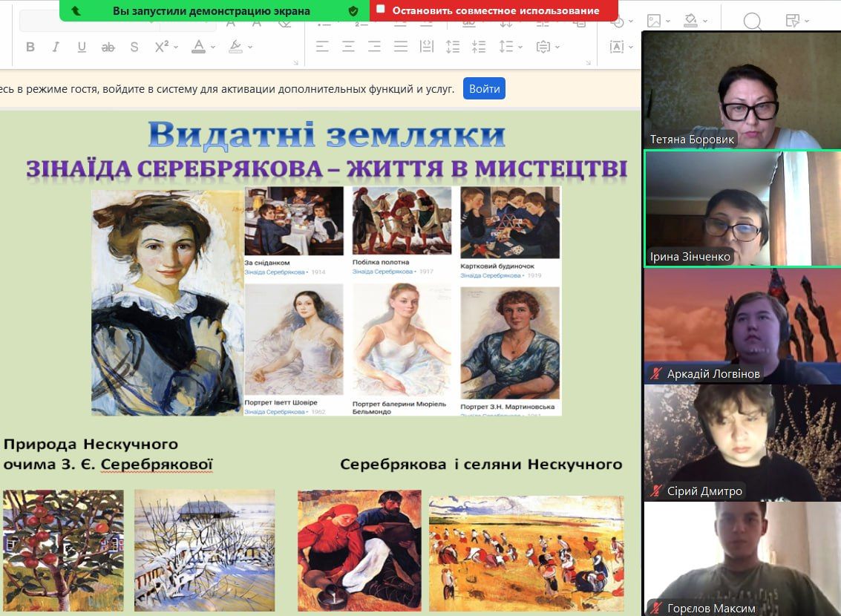Viewport: 841px width, 616px height.
Task: Open insert picture dropdown arrow
Action: (668, 21)
